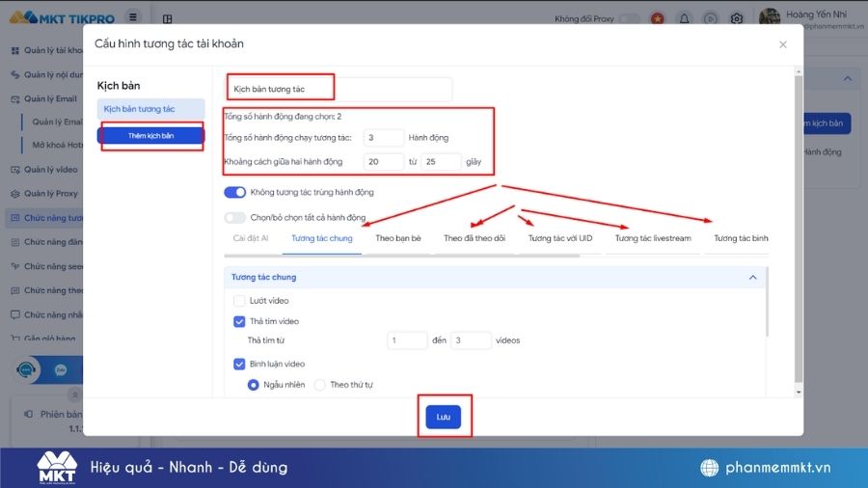Toggle Không tương tác trùng hành động switch
Viewport: 868px width, 488px height.
tap(234, 192)
